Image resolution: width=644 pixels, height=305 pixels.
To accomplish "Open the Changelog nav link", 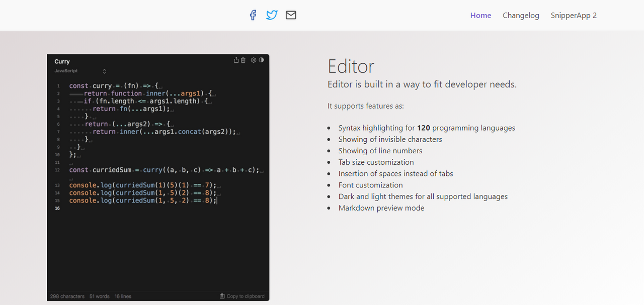I will pyautogui.click(x=521, y=16).
